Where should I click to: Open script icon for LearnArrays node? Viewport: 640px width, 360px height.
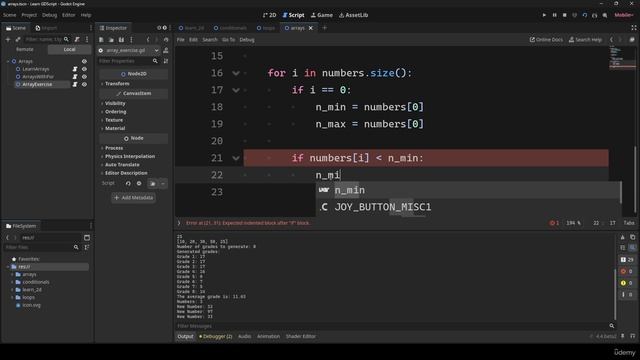point(75,69)
